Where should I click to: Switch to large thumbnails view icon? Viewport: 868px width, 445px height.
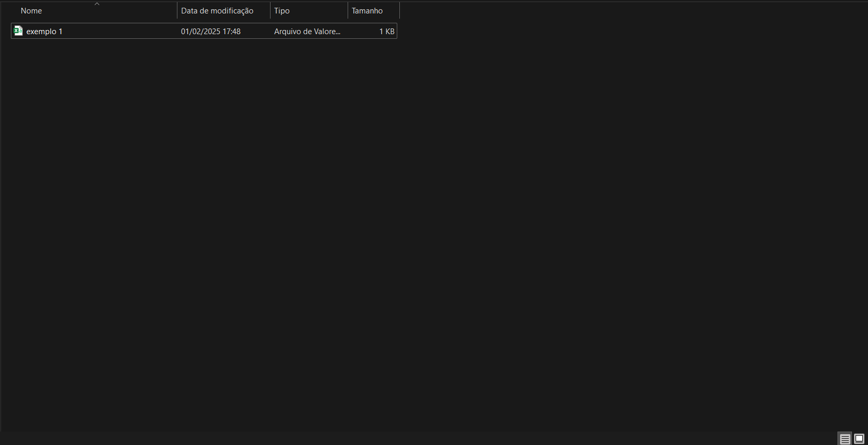click(859, 439)
